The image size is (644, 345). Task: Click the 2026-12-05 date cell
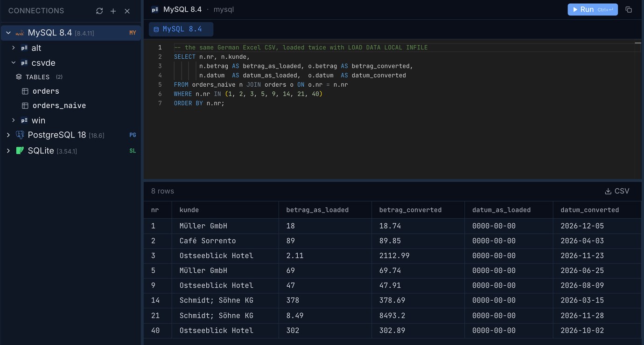tap(597, 226)
